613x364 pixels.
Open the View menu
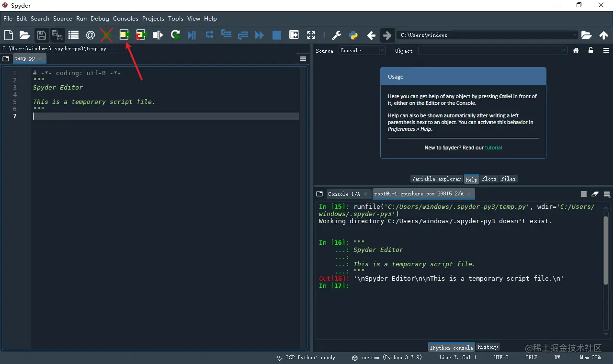pyautogui.click(x=193, y=18)
